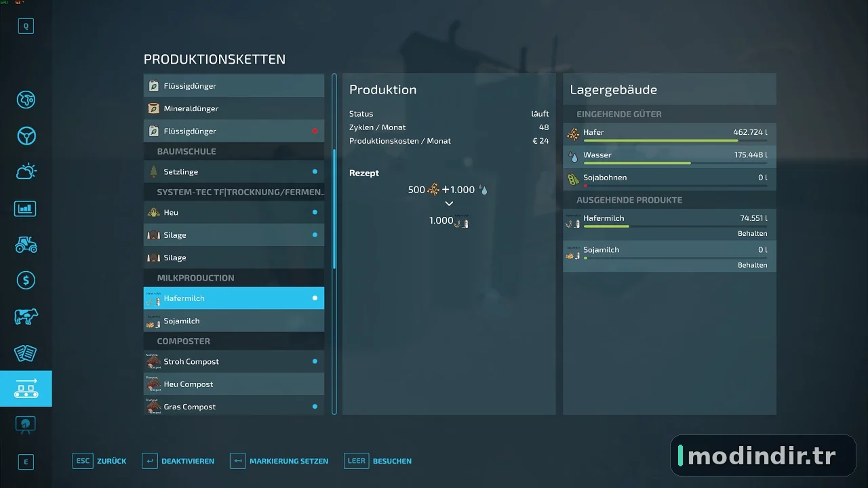Click the Stroh Compost icon
The height and width of the screenshot is (488, 868).
click(x=154, y=361)
